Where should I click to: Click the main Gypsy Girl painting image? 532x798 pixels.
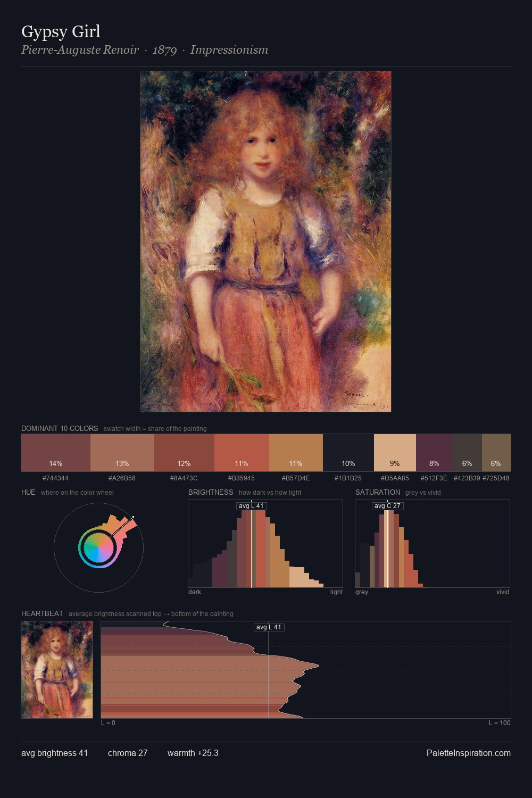tap(265, 242)
